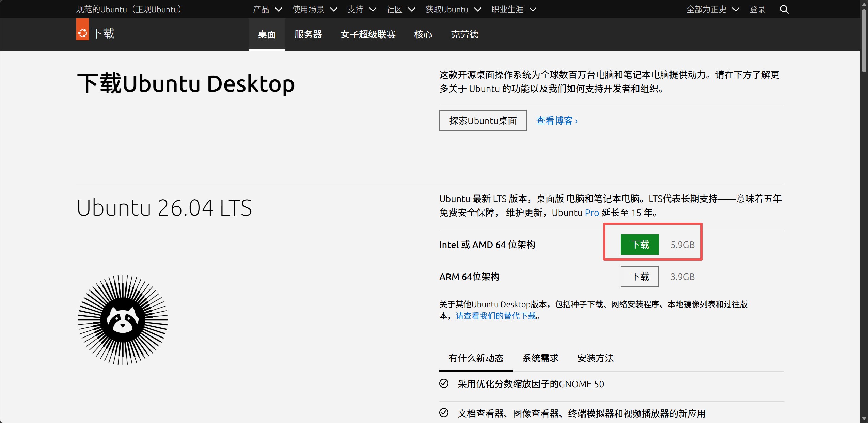
Task: Expand the 使用场景 dropdown menu
Action: click(x=315, y=10)
